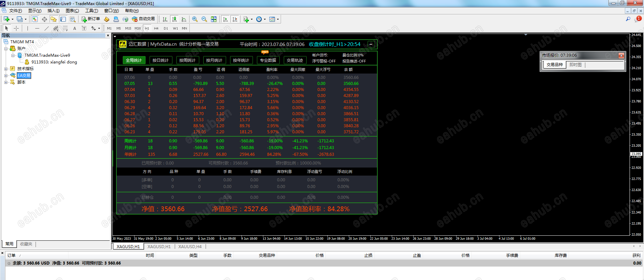The width and height of the screenshot is (644, 280).
Task: Switch timeframe to H4
Action: (x=156, y=29)
